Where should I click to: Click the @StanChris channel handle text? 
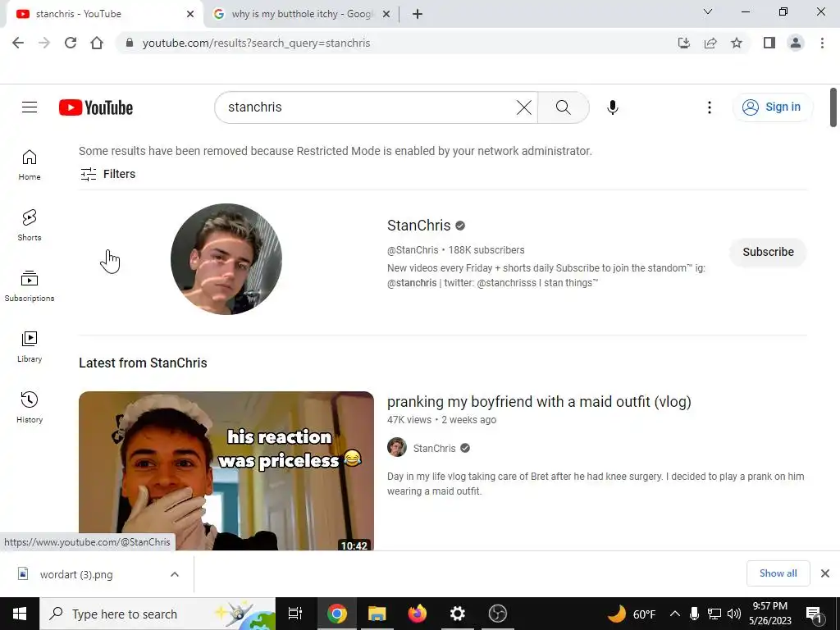[413, 250]
